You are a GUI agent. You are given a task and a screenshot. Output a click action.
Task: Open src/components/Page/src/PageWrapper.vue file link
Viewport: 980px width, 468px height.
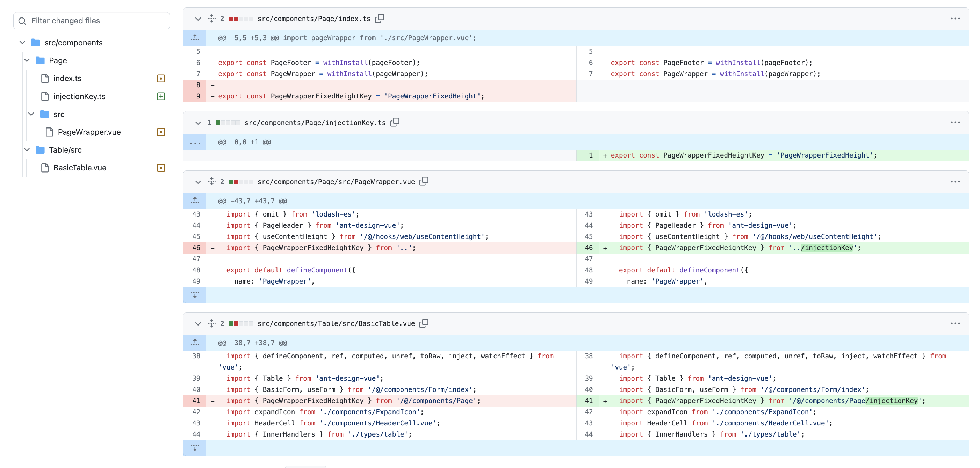pos(336,182)
